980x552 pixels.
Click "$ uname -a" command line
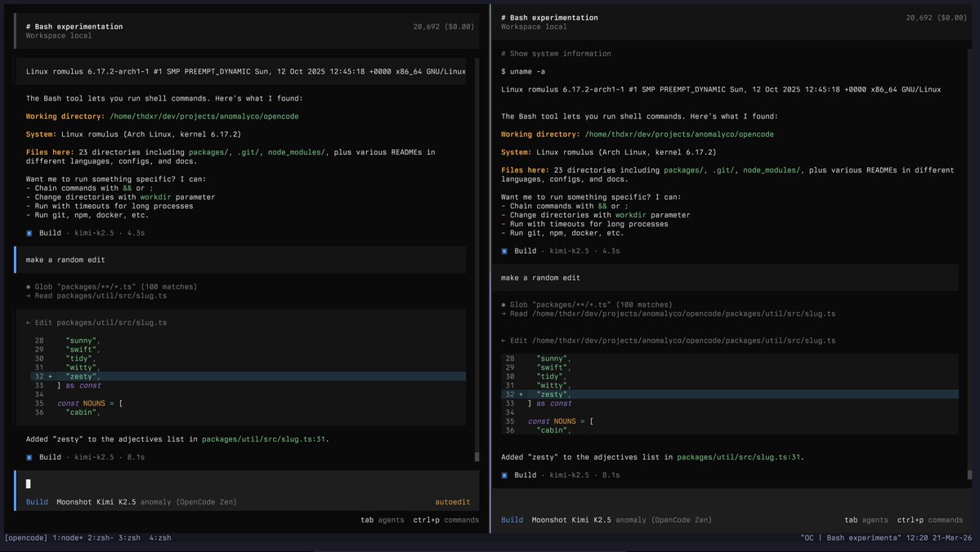523,72
